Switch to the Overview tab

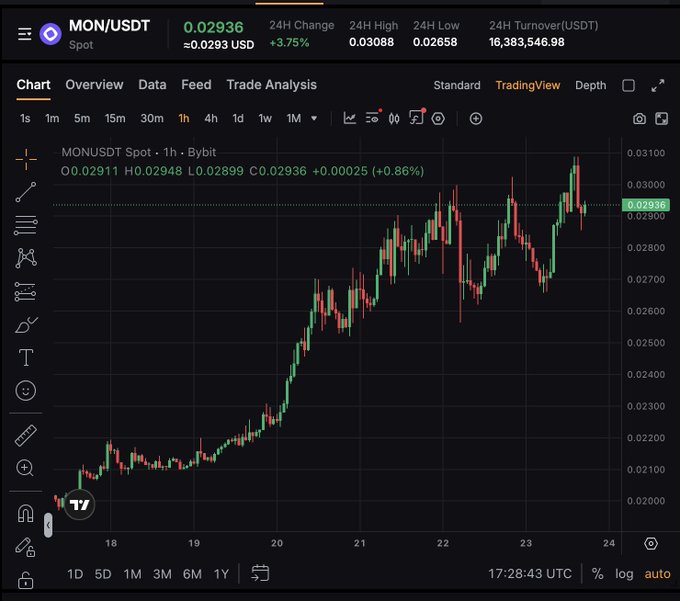94,85
